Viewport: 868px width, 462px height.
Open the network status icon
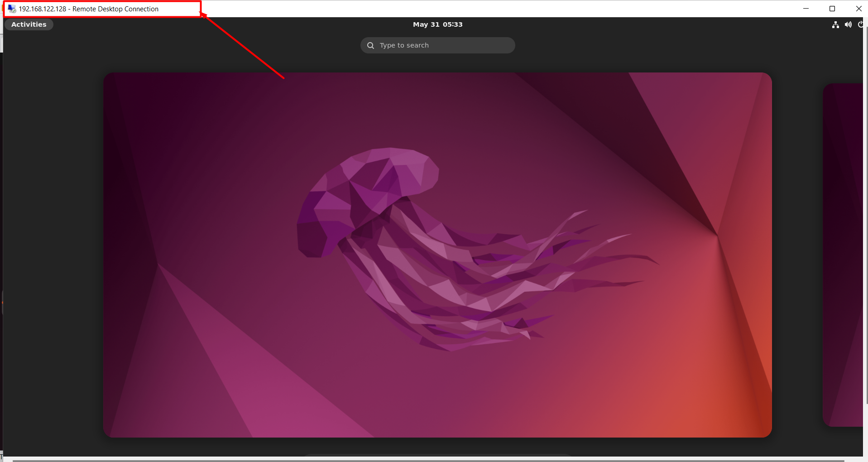pyautogui.click(x=835, y=24)
